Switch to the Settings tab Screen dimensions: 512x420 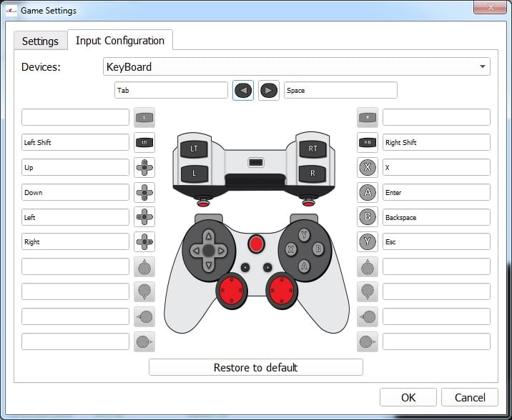pos(41,41)
